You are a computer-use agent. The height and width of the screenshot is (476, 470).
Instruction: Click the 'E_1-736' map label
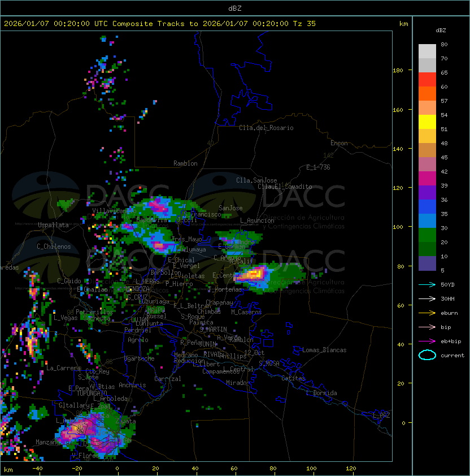pos(318,167)
